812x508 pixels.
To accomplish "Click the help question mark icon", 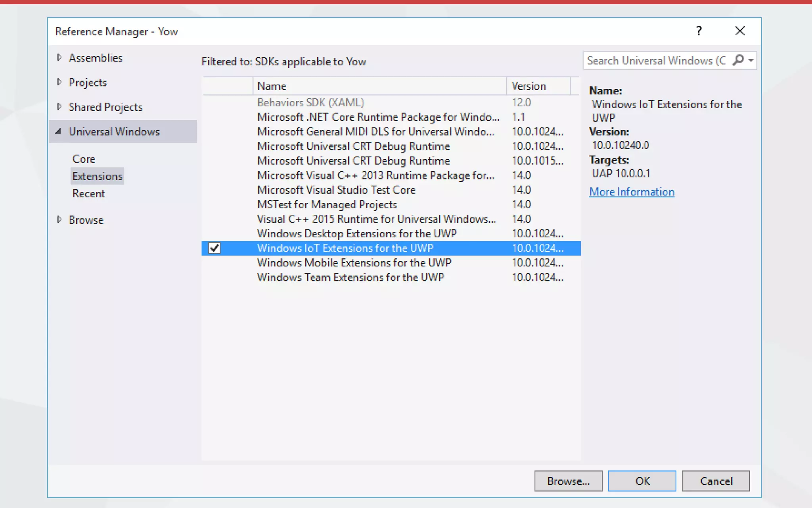I will 699,31.
